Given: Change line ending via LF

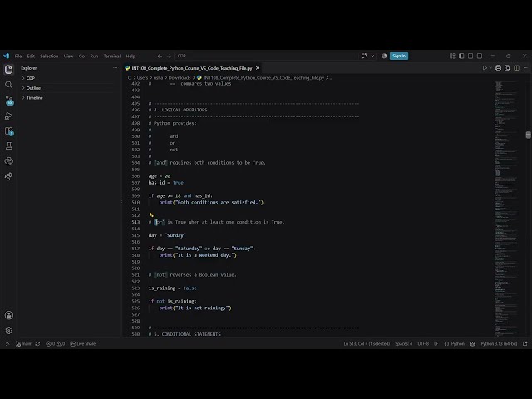Looking at the screenshot, I should coord(436,343).
